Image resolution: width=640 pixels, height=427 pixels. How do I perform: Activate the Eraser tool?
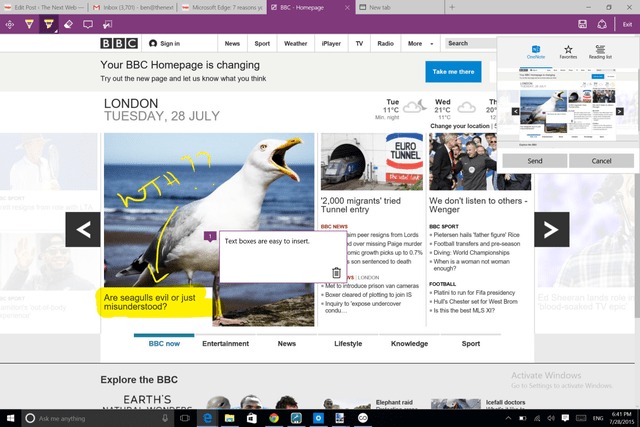click(68, 23)
